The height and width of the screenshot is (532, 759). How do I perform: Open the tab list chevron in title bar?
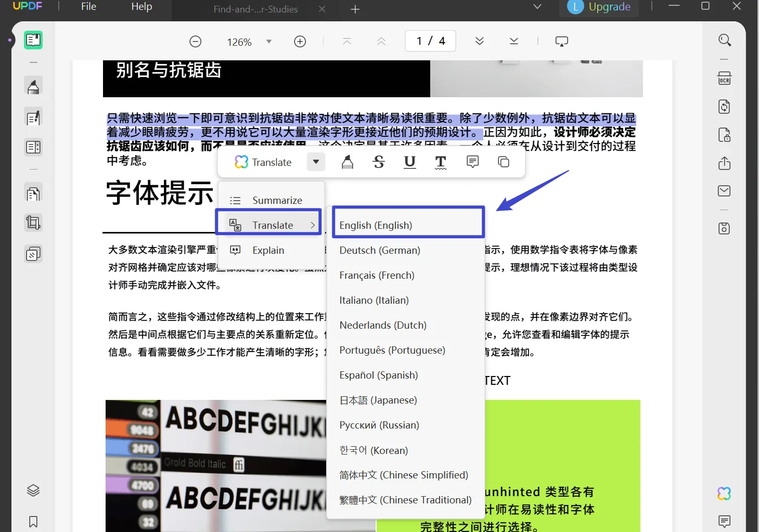tap(537, 7)
